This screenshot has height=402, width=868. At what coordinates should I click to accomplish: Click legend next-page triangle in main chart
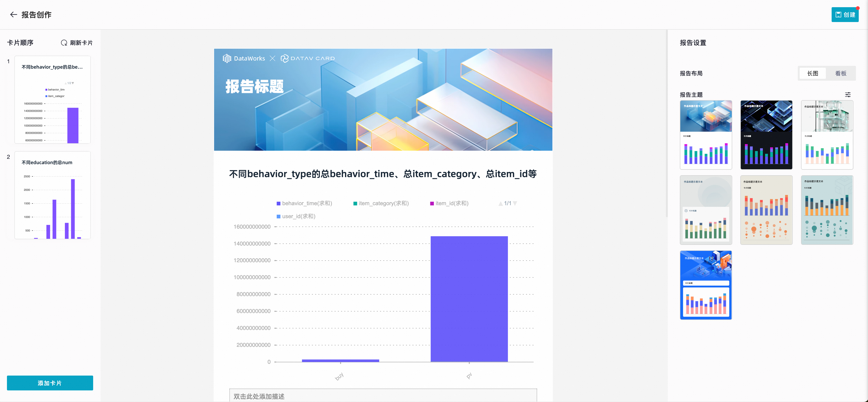pos(515,203)
